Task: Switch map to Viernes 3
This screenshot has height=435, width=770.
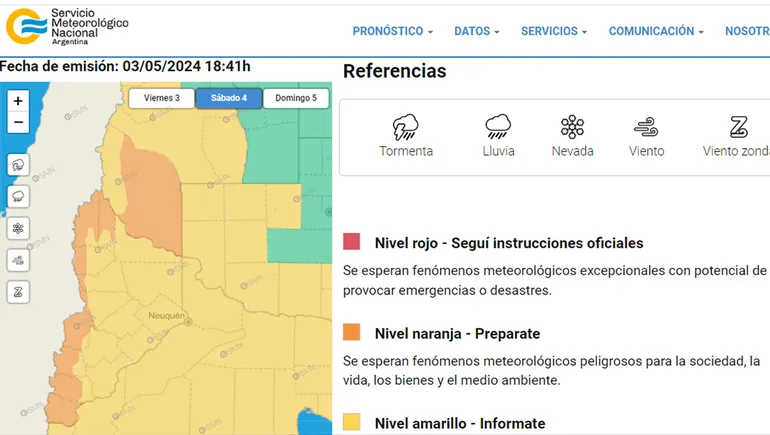Action: point(162,98)
